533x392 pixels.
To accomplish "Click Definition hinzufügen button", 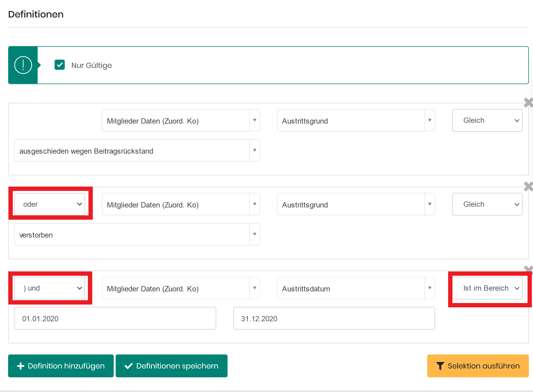I will (x=61, y=366).
